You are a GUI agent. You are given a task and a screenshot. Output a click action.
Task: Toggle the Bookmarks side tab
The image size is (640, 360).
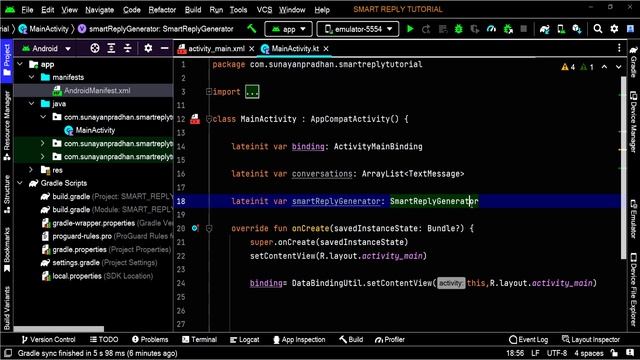click(7, 249)
